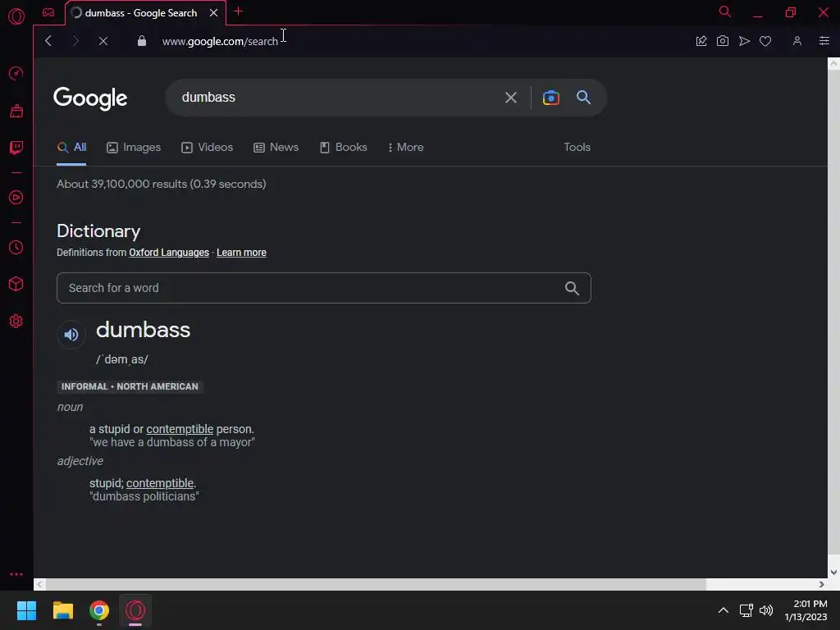
Task: Open My Flow send icon
Action: pyautogui.click(x=744, y=41)
